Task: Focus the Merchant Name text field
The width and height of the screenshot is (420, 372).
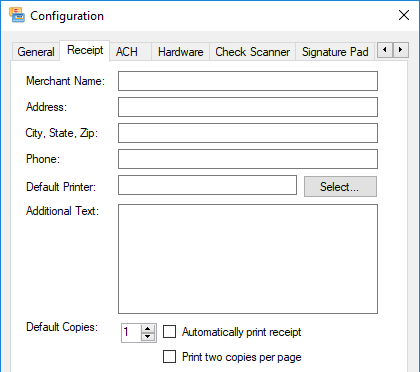Action: pos(248,81)
